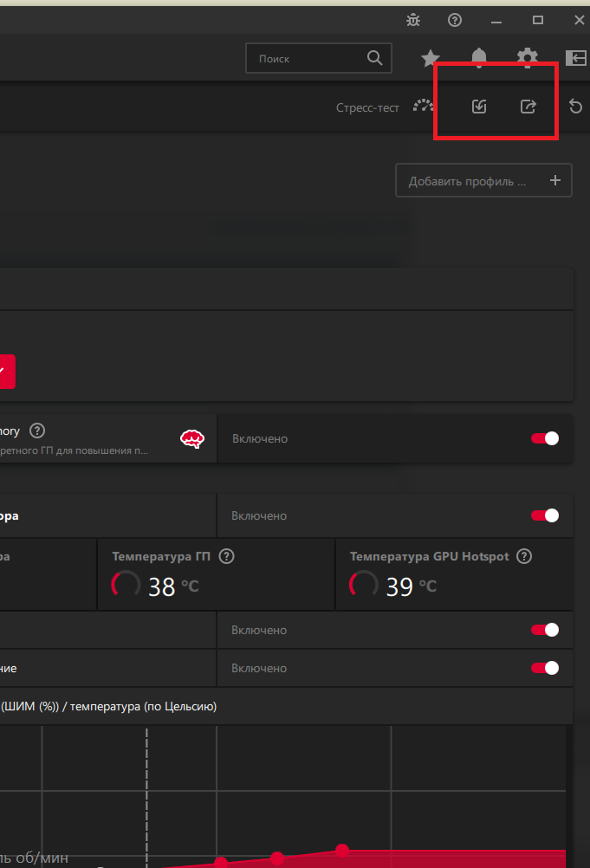Minimize the window
The image size is (590, 868).
(496, 21)
